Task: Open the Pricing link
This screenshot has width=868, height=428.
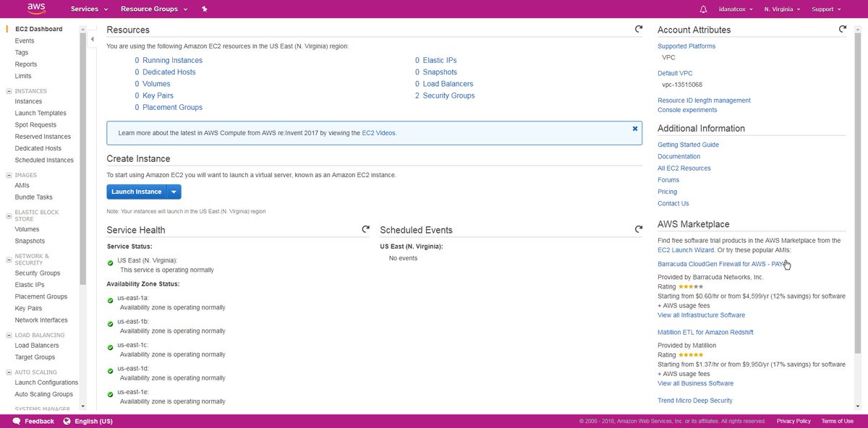Action: pyautogui.click(x=667, y=192)
